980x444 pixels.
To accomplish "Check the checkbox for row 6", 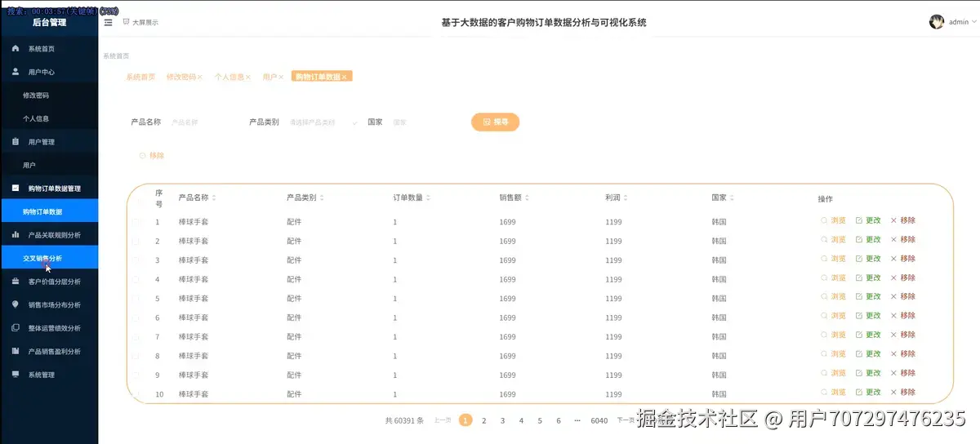I will tap(136, 317).
